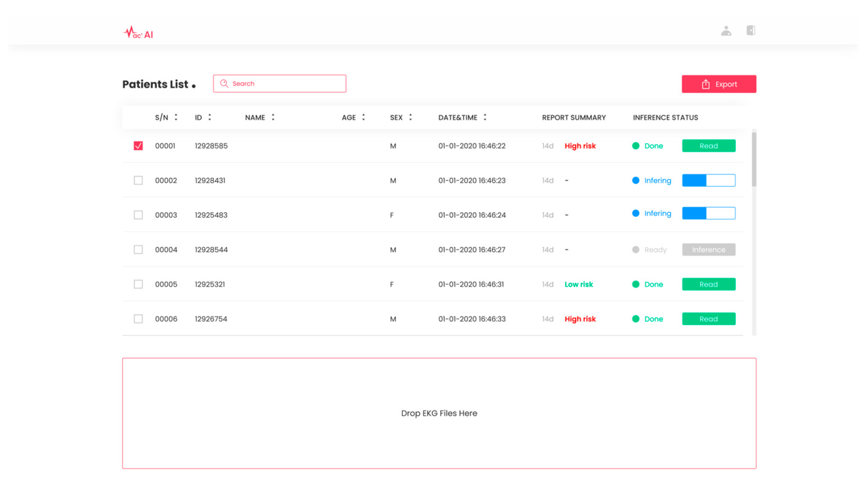Click gray Ready status dot for patient 00004
The image size is (868, 494).
[635, 250]
